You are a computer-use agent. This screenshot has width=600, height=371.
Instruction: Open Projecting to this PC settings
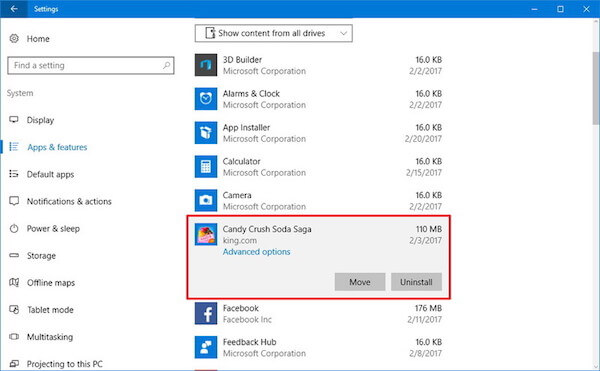tap(65, 364)
